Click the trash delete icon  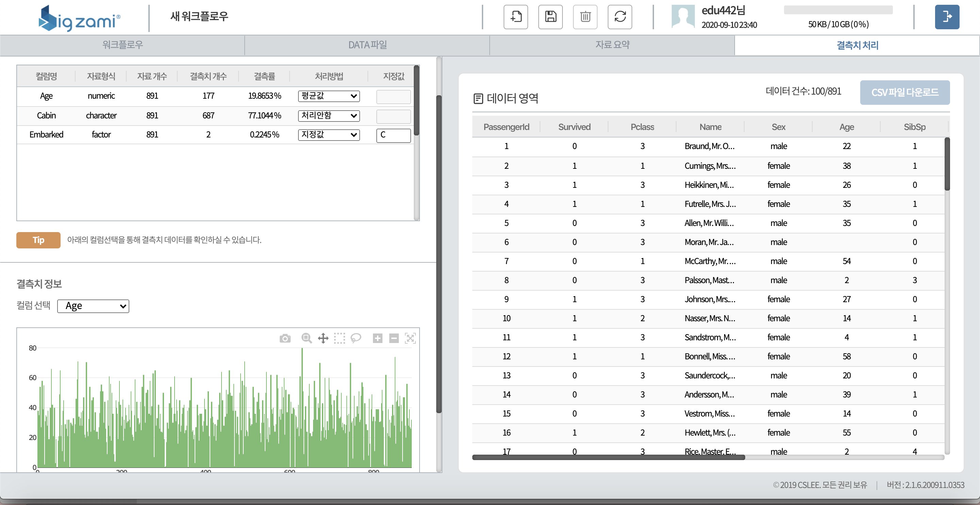[585, 17]
